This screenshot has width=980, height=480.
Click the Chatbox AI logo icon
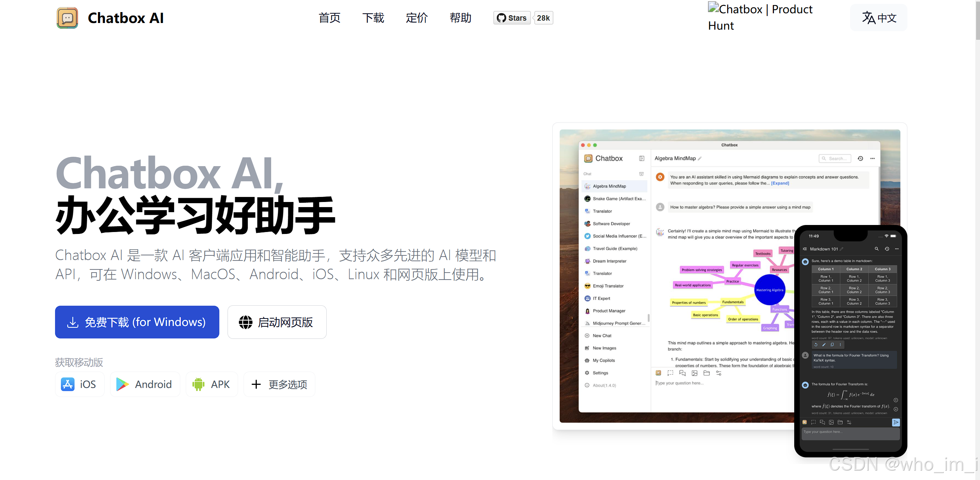pyautogui.click(x=67, y=18)
